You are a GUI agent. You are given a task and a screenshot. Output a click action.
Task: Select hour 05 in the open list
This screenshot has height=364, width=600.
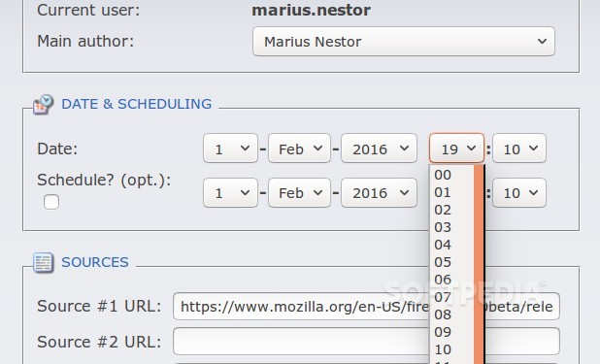(x=451, y=262)
